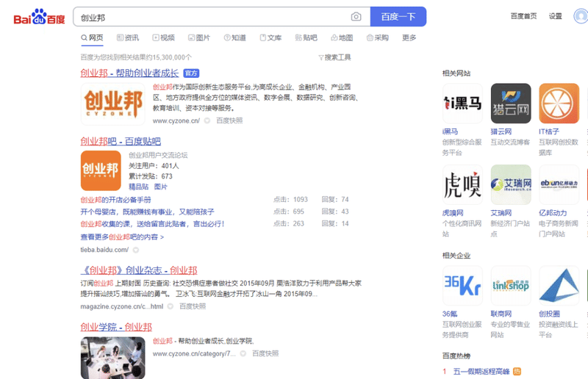Click the 官方 badge
The width and height of the screenshot is (588, 379).
[x=191, y=73]
